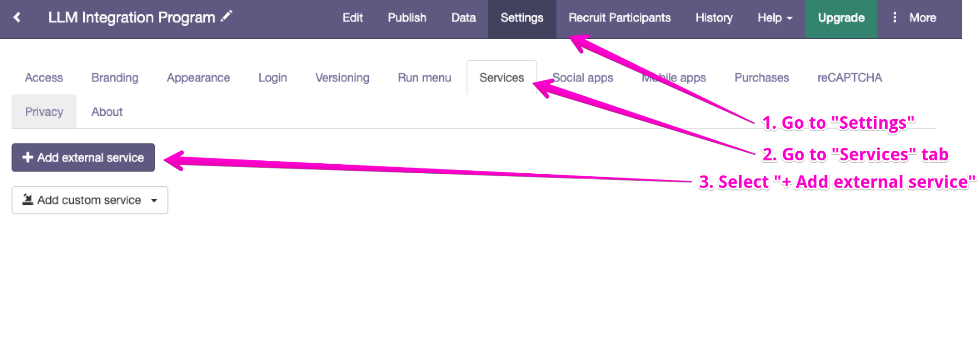Click the Add external service button
This screenshot has width=980, height=359.
[83, 157]
